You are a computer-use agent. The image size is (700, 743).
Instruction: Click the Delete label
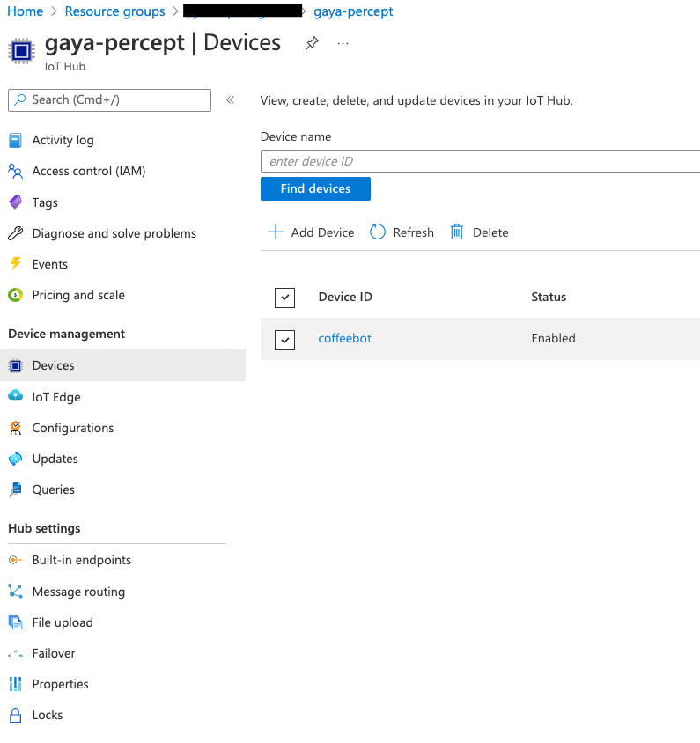[490, 232]
